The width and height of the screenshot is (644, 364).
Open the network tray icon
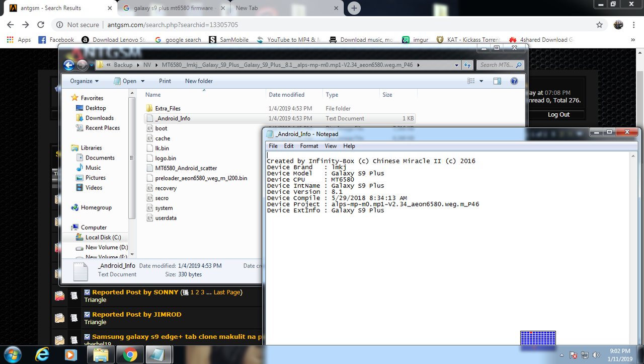[x=585, y=355]
